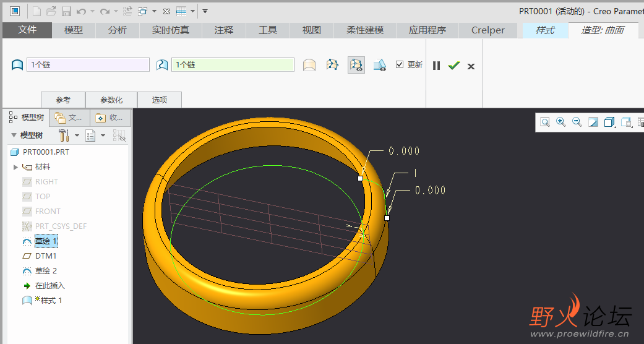Viewport: 644px width, 344px height.
Task: Cancel the surface with the X button
Action: pos(471,66)
